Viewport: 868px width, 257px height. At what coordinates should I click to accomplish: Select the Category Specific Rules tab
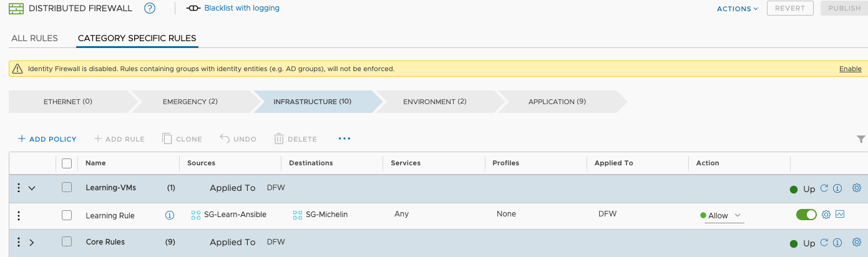[137, 38]
